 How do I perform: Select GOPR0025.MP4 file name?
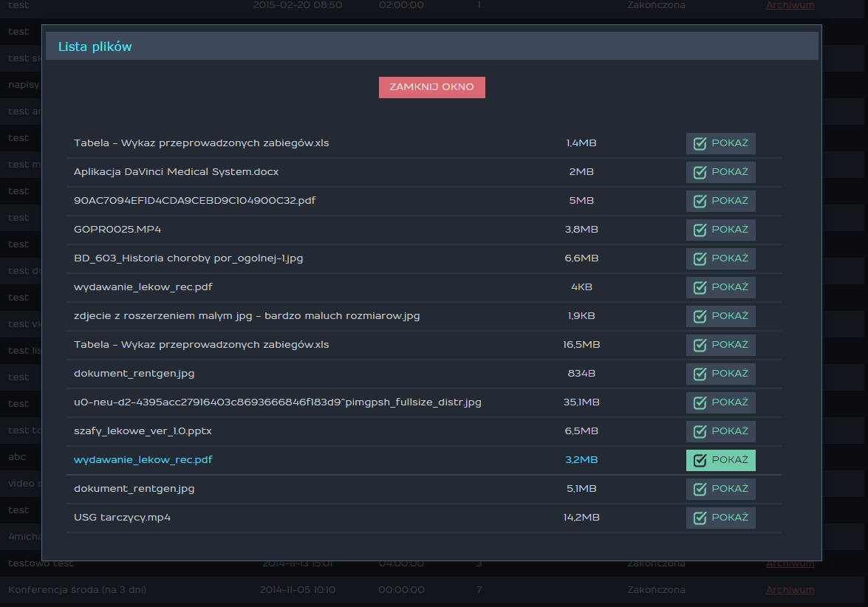tap(117, 229)
